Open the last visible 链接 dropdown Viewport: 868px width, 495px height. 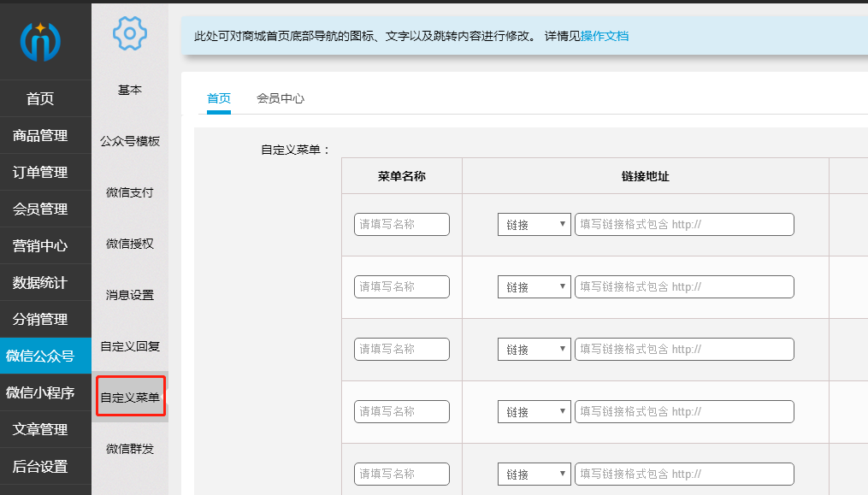(x=534, y=474)
